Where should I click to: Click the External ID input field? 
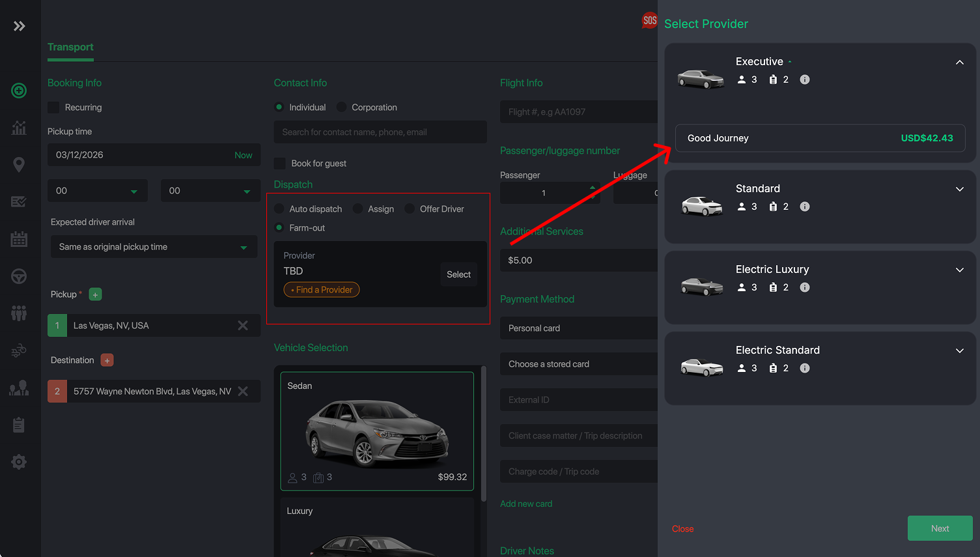point(578,400)
